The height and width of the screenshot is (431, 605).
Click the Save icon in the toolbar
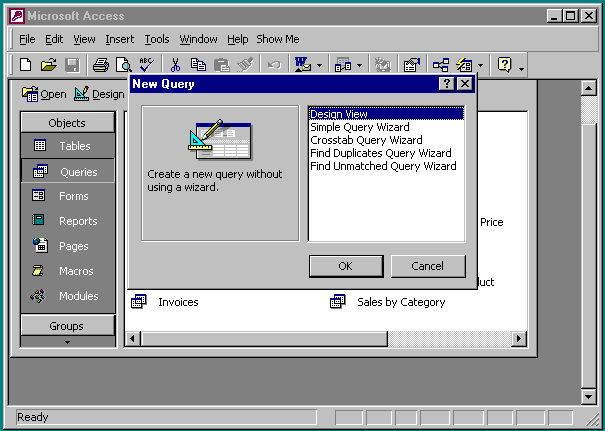pos(72,65)
